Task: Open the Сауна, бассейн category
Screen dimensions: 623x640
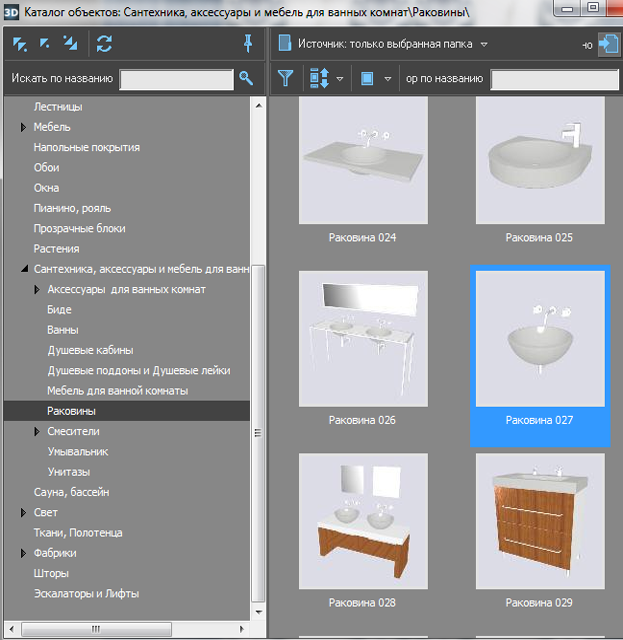Action: click(x=71, y=492)
